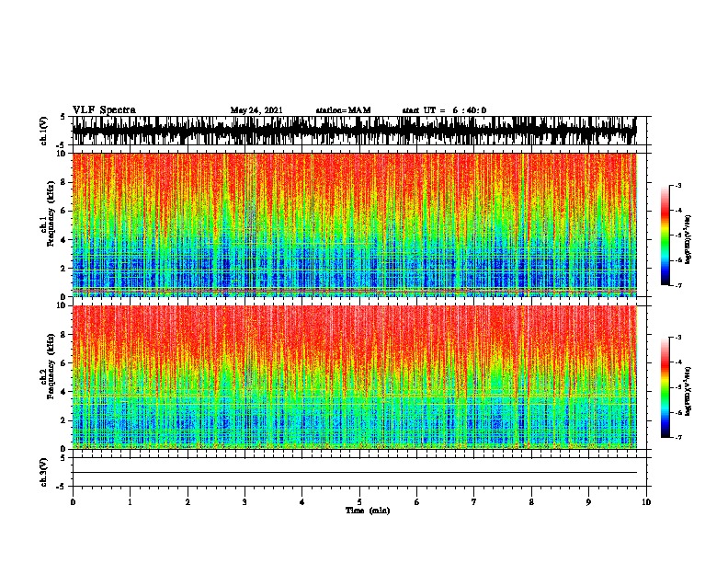Click the ch.2 color scale bar

[x=665, y=387]
